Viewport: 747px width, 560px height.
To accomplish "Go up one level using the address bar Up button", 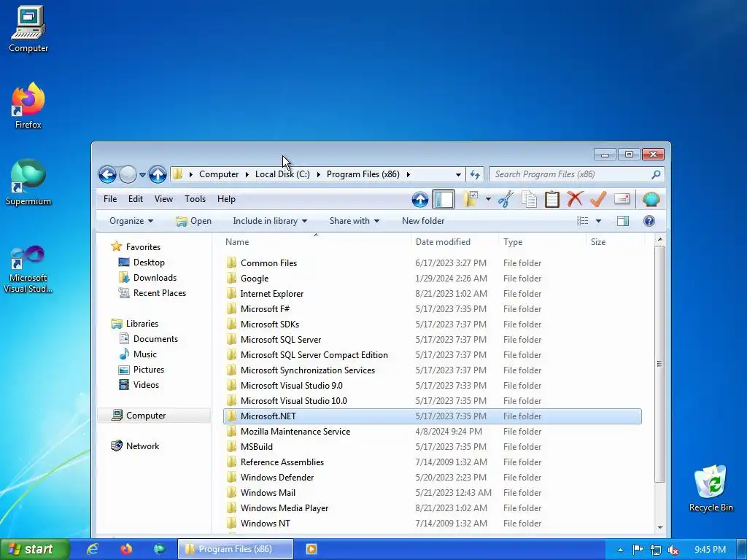I will [x=158, y=175].
